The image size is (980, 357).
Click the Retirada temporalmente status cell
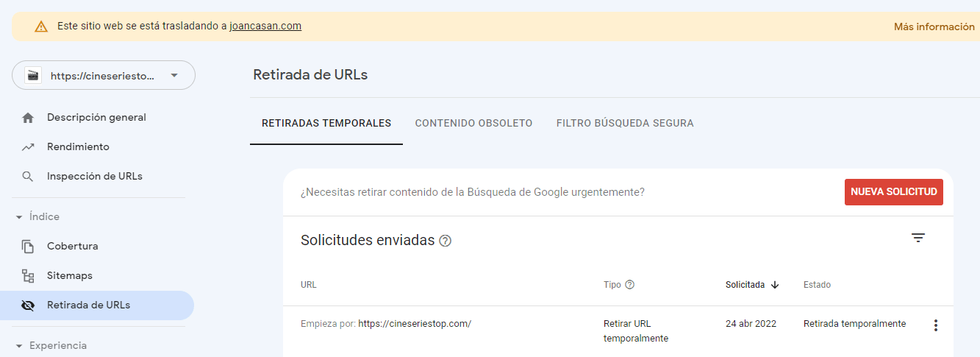coord(855,324)
